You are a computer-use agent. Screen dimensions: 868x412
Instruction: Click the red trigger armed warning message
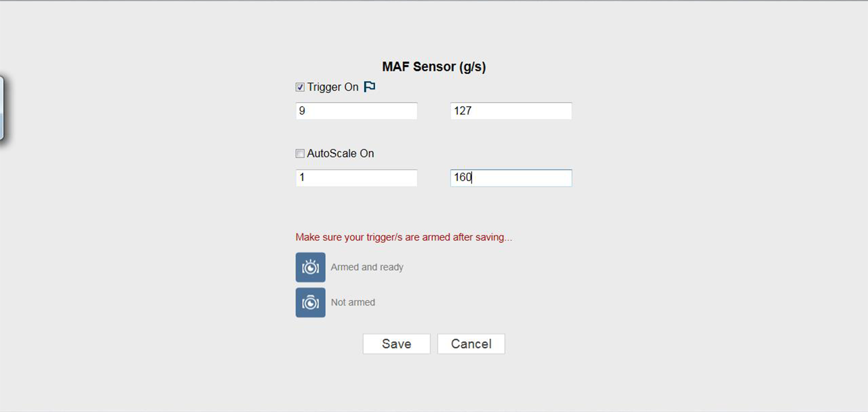click(403, 237)
